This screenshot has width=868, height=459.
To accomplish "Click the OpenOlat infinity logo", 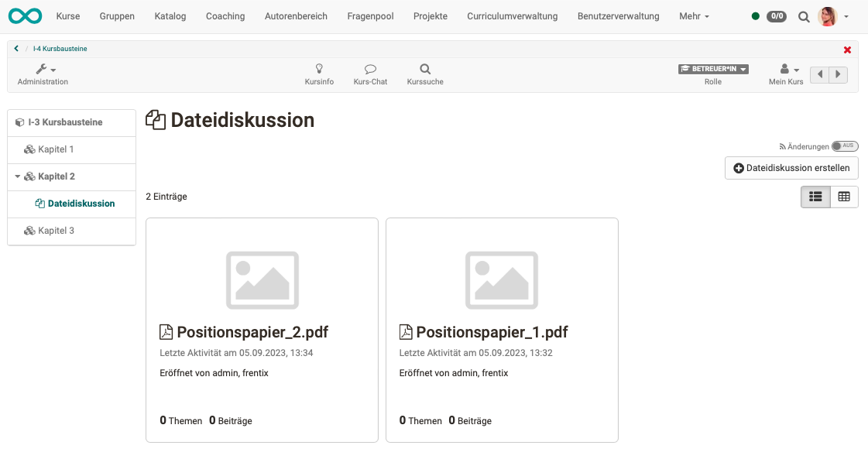I will click(x=25, y=15).
